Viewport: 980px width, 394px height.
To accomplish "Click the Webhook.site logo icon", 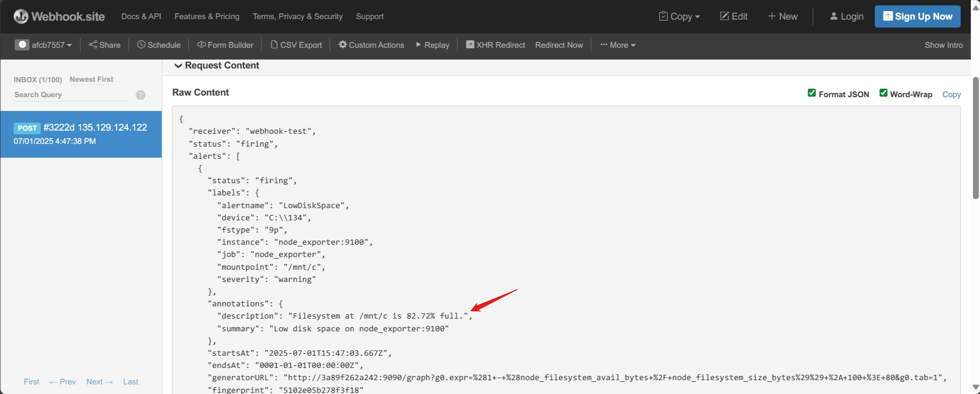I will [21, 16].
